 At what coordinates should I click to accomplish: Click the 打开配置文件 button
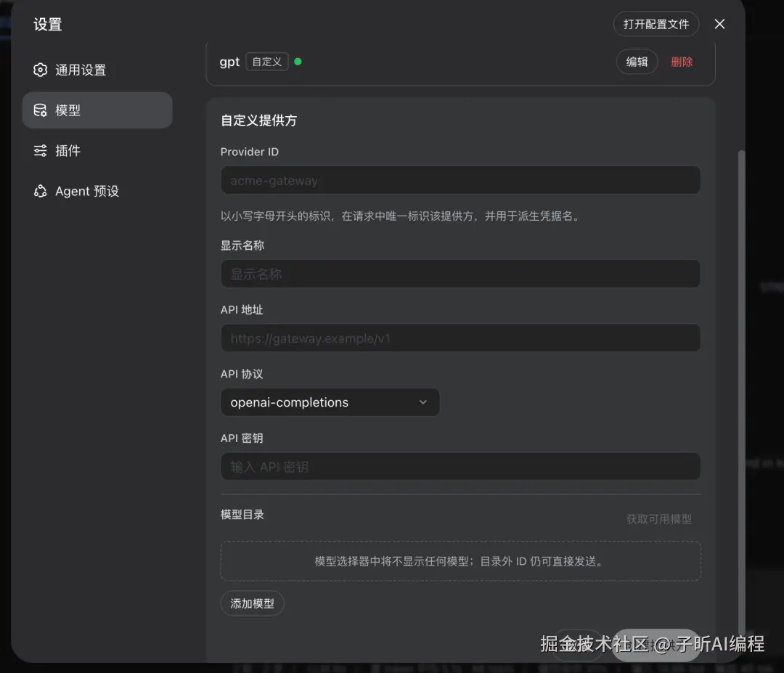click(656, 24)
